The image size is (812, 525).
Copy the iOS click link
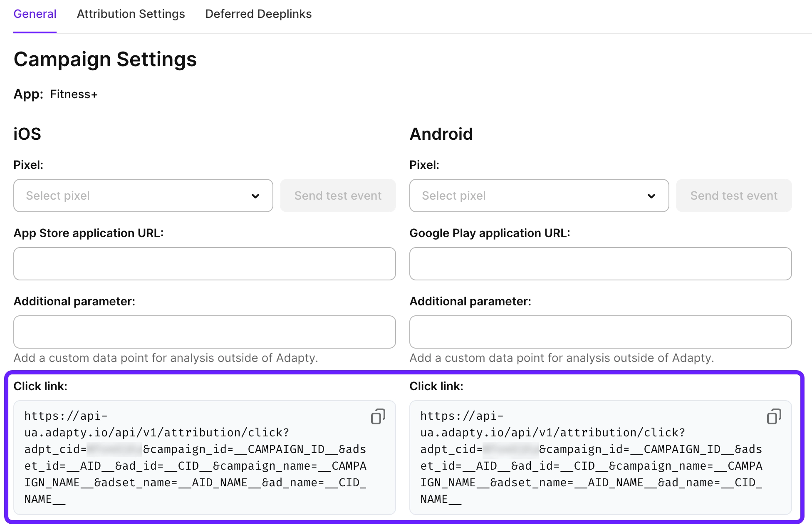click(378, 416)
